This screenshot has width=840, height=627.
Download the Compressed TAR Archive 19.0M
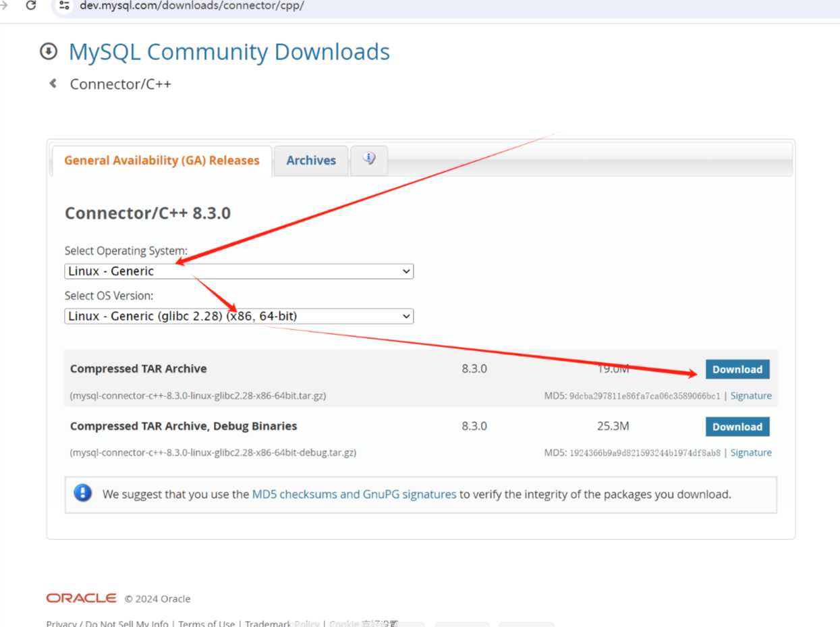click(737, 369)
